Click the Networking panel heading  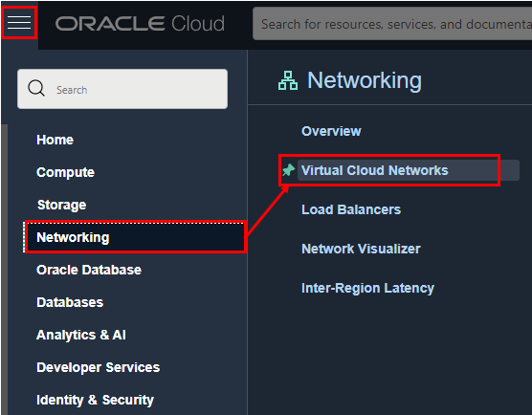[x=365, y=80]
